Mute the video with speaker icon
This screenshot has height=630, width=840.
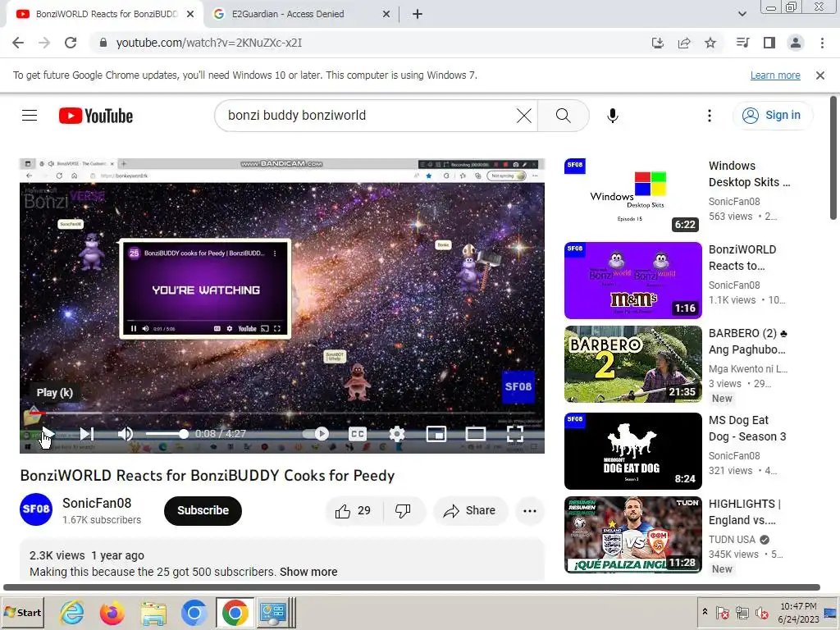126,434
